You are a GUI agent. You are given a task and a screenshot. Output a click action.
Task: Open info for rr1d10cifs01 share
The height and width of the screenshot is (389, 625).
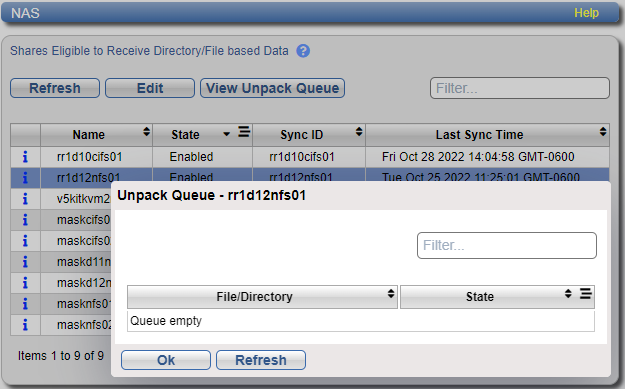[25, 157]
